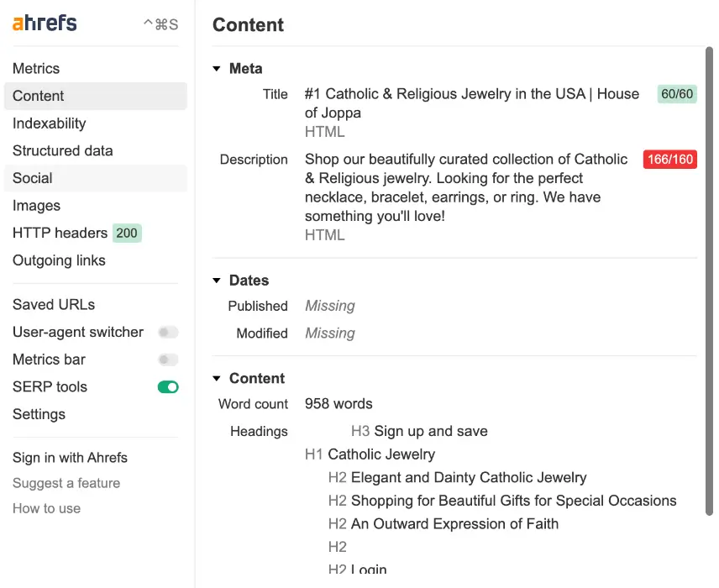Viewport: 719px width, 588px height.
Task: Open Saved URLs
Action: (53, 304)
